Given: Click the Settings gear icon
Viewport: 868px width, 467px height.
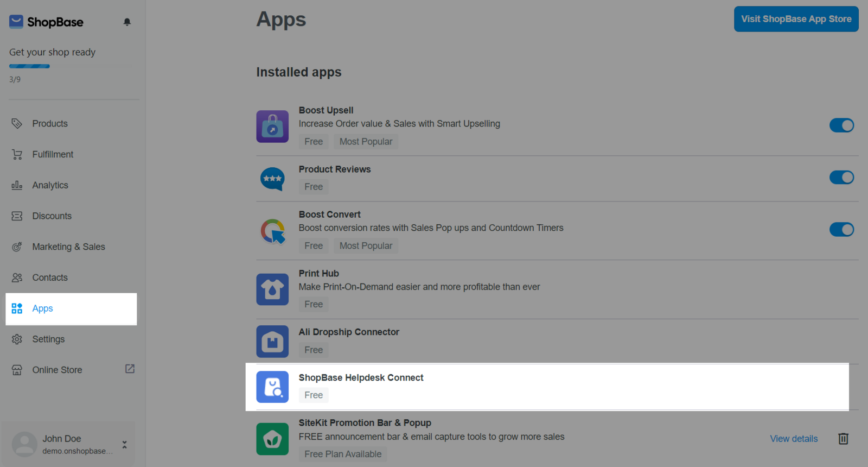Looking at the screenshot, I should (17, 339).
